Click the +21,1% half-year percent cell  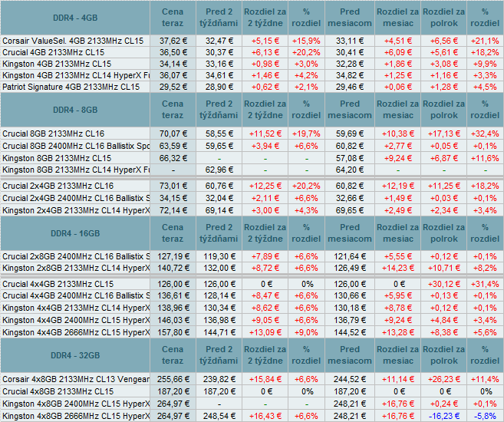[x=485, y=41]
